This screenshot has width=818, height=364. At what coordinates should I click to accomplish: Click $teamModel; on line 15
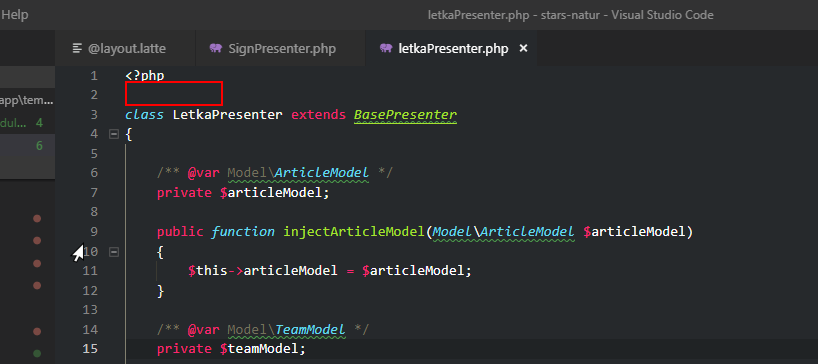click(x=262, y=348)
